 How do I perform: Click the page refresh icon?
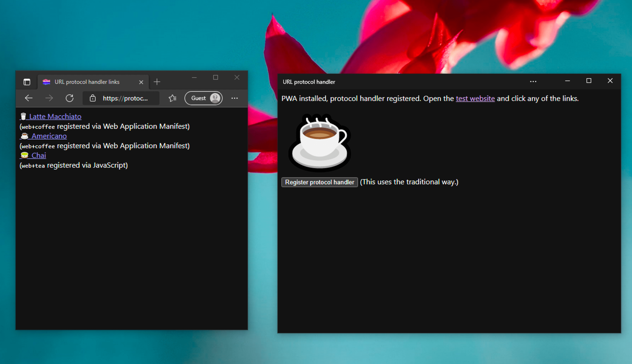tap(70, 98)
